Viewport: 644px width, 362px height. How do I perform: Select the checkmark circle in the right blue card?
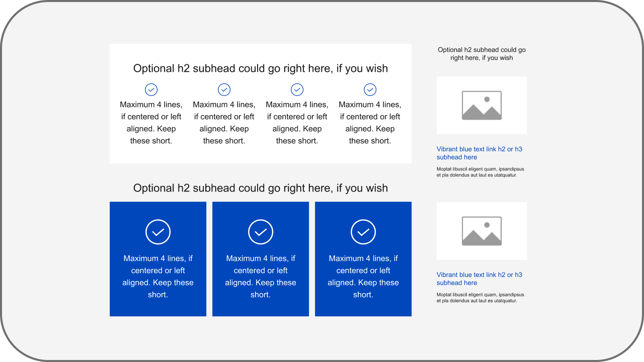click(x=363, y=232)
